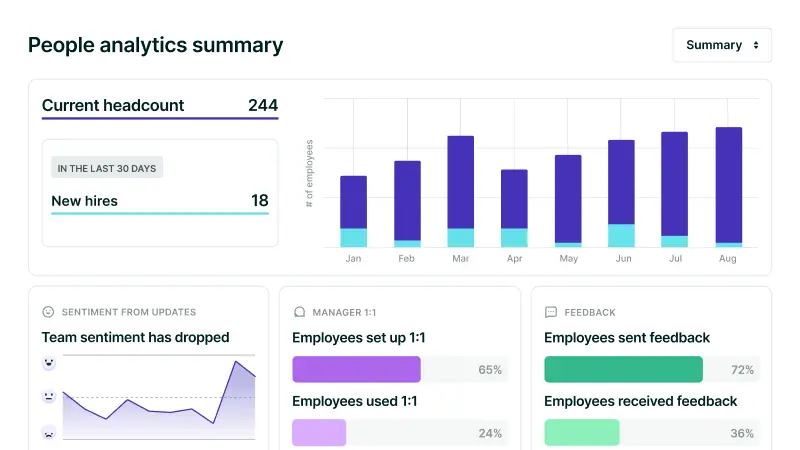The width and height of the screenshot is (800, 450).
Task: Click the Manager 1:1 chat bubble icon
Action: 298,312
